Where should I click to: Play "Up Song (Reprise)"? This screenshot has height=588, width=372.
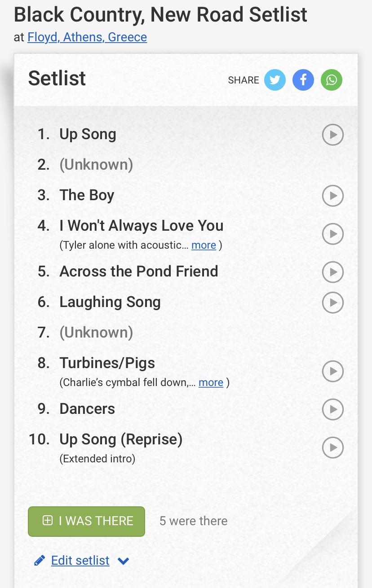[332, 448]
